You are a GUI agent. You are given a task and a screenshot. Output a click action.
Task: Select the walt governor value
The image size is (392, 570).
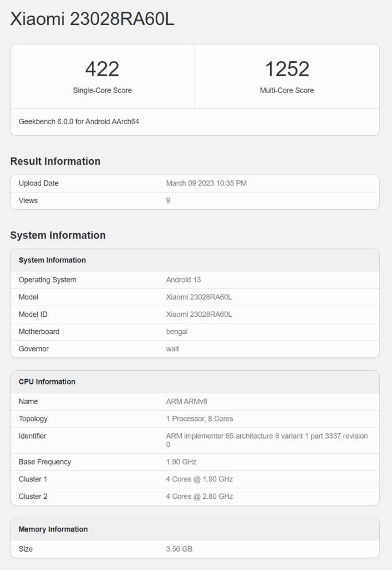(172, 348)
